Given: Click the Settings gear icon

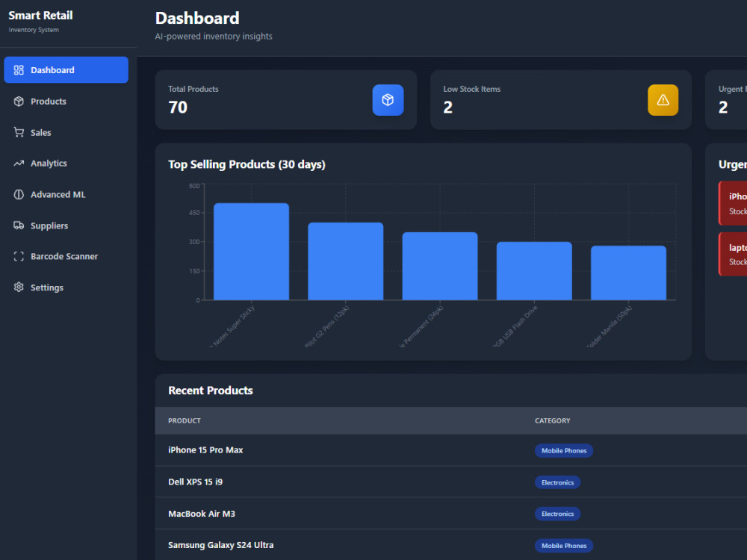Looking at the screenshot, I should 19,287.
